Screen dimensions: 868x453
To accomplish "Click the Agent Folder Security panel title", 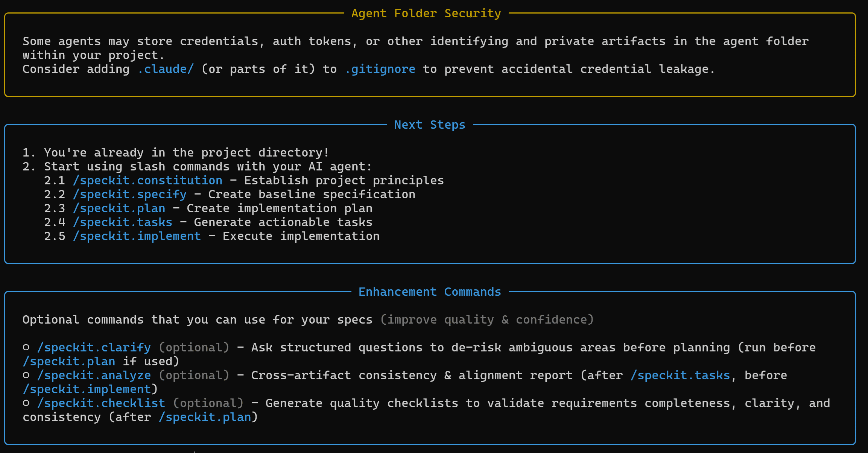I will 426,14.
